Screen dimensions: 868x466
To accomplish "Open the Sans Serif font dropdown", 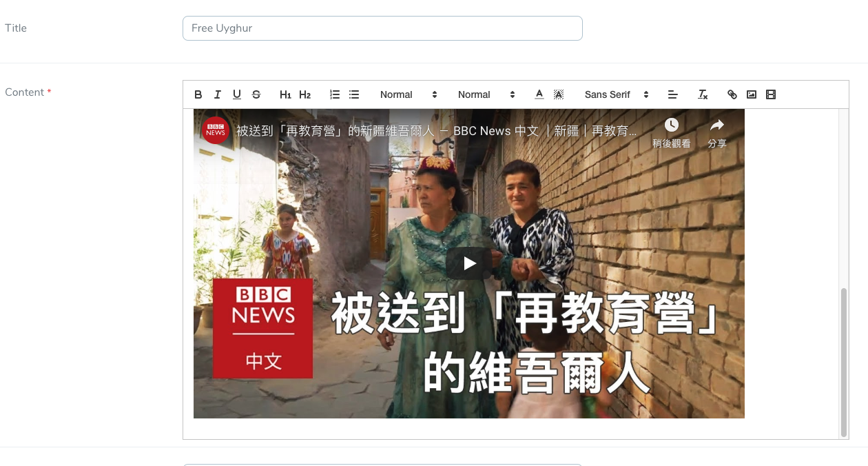I will (617, 94).
